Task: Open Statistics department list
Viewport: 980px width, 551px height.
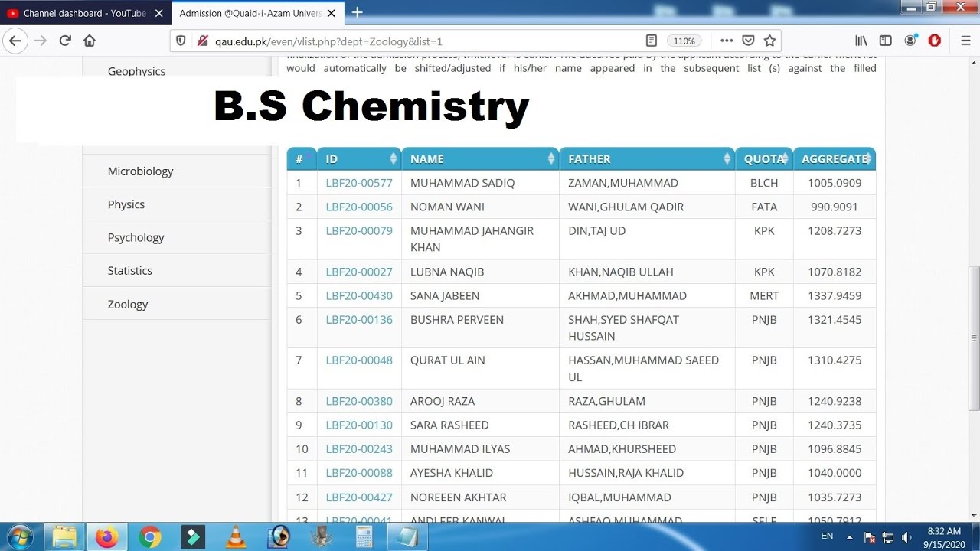Action: pos(130,270)
